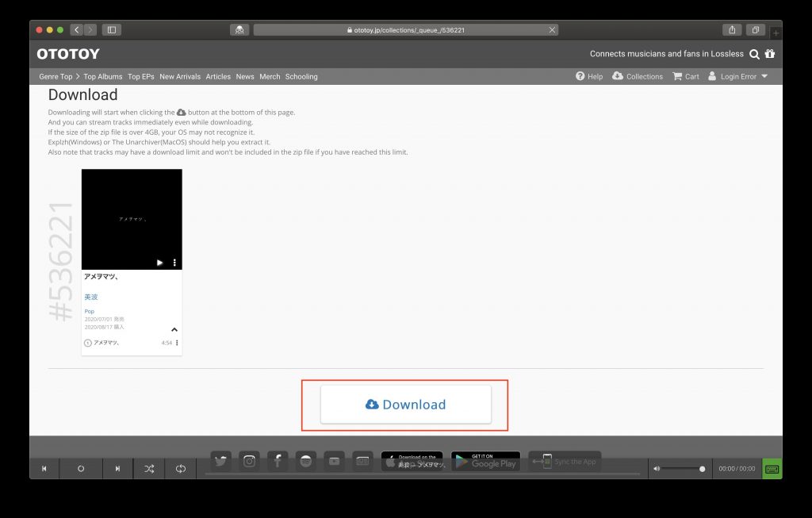
Task: Open artist link 美波
Action: [91, 297]
